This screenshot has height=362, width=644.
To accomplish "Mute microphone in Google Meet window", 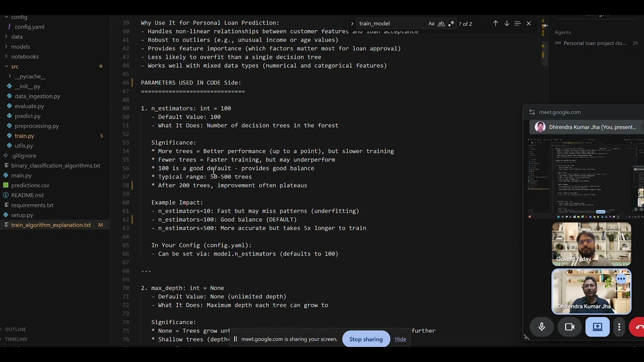I will pyautogui.click(x=542, y=327).
